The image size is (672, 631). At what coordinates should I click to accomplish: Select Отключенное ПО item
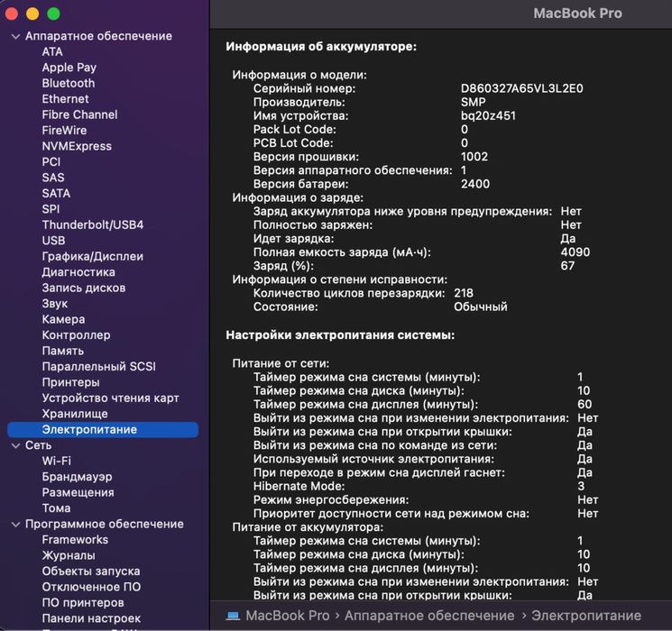coord(91,587)
